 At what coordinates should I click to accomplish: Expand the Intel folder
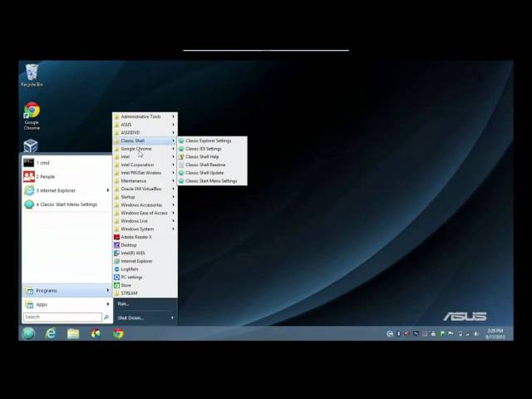145,157
